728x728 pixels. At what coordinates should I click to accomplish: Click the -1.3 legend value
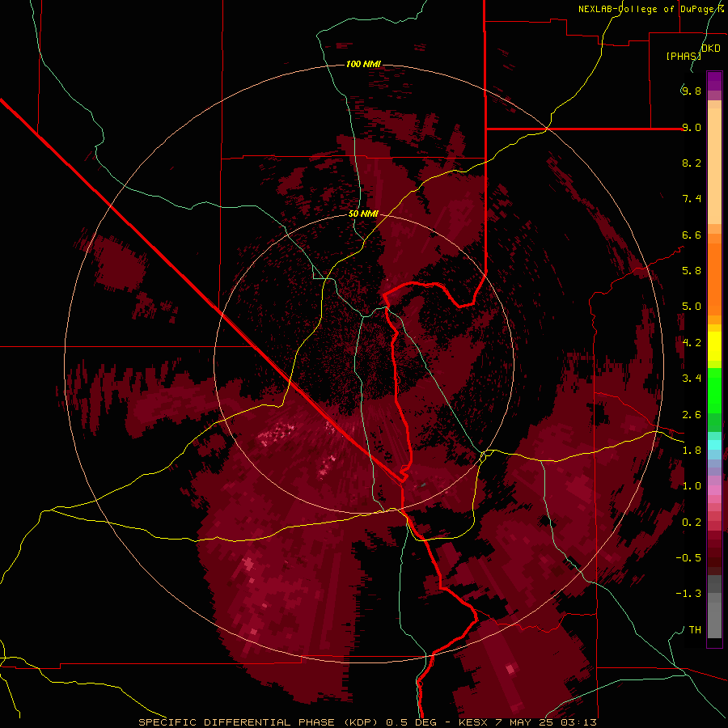click(x=688, y=594)
